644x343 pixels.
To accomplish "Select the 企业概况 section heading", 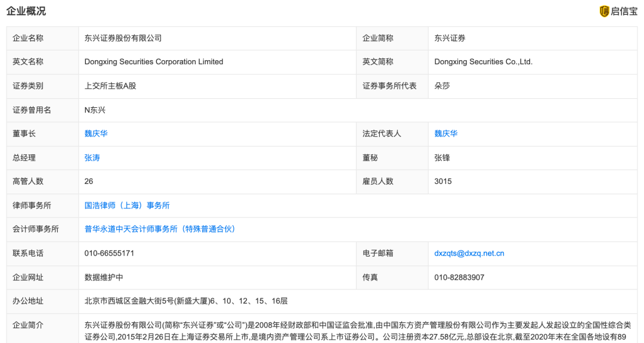I will point(26,11).
